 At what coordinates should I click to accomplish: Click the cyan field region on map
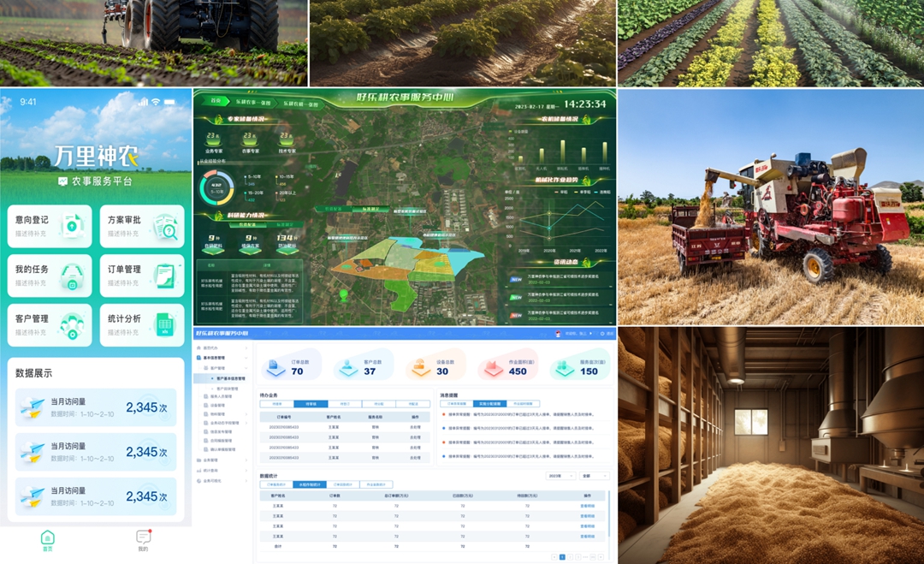pos(445,257)
